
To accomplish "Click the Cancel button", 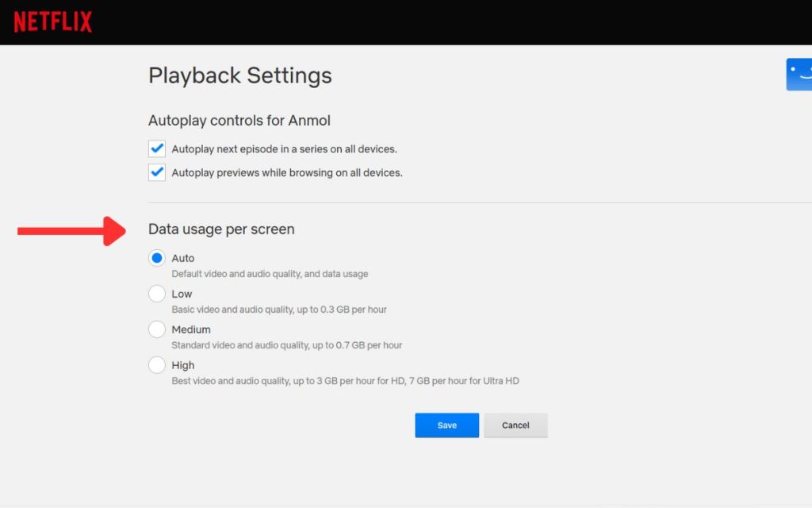I will point(515,425).
